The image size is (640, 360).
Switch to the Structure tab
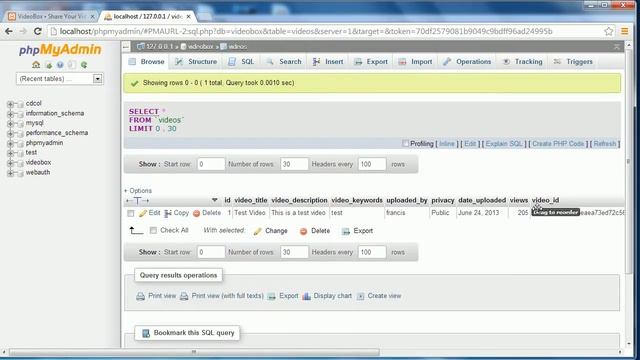[196, 62]
